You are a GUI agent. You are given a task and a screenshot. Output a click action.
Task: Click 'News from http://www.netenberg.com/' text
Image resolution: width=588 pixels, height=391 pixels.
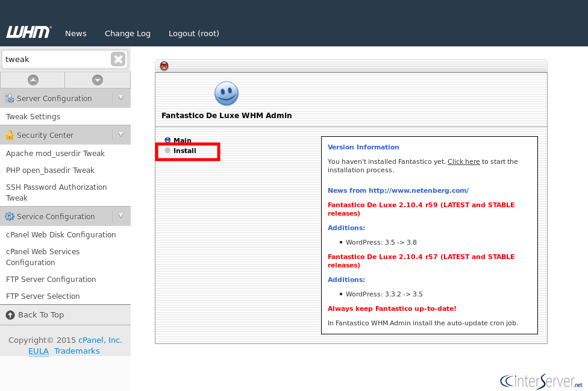398,190
